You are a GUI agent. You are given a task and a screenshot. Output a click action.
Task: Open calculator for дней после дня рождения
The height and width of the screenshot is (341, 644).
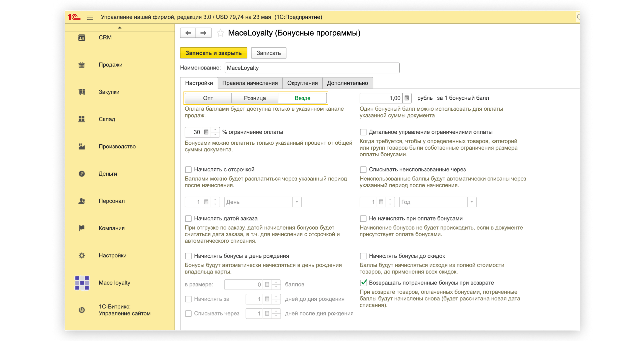click(x=267, y=314)
